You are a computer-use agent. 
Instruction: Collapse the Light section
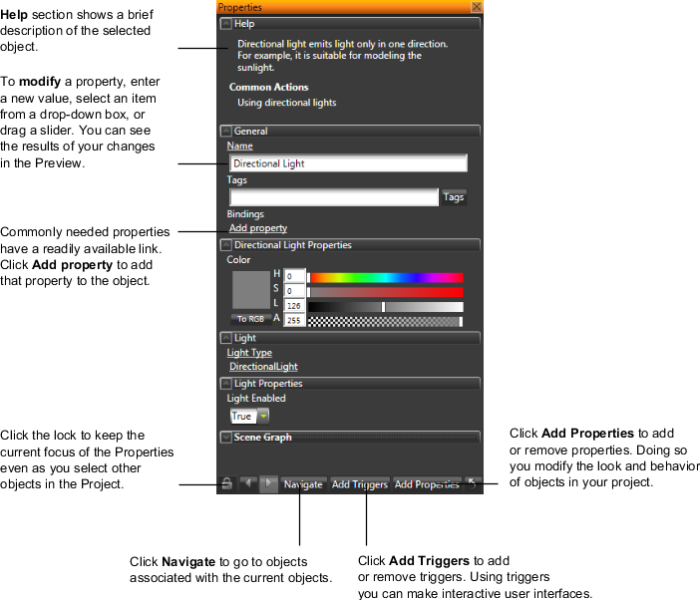tap(226, 338)
